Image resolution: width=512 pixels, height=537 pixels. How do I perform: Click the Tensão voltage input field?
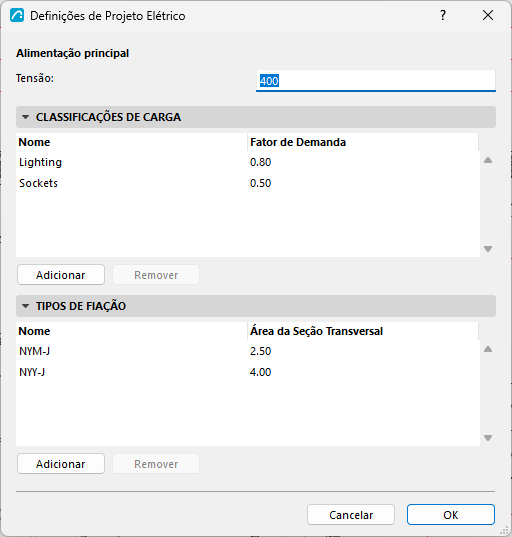pos(376,81)
